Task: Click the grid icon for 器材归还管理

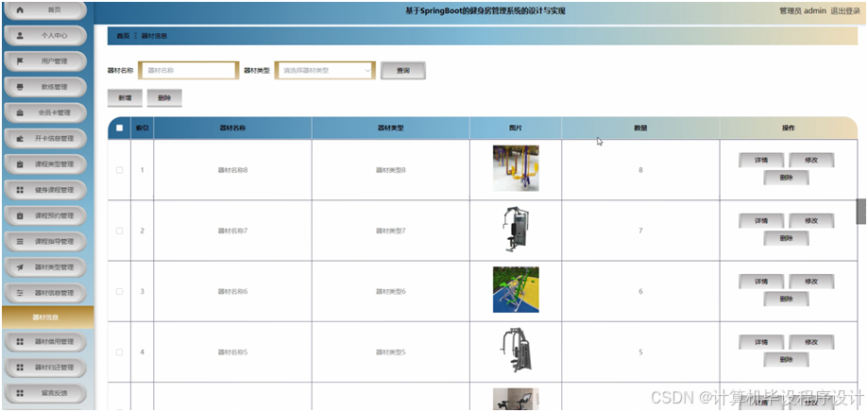Action: click(21, 368)
